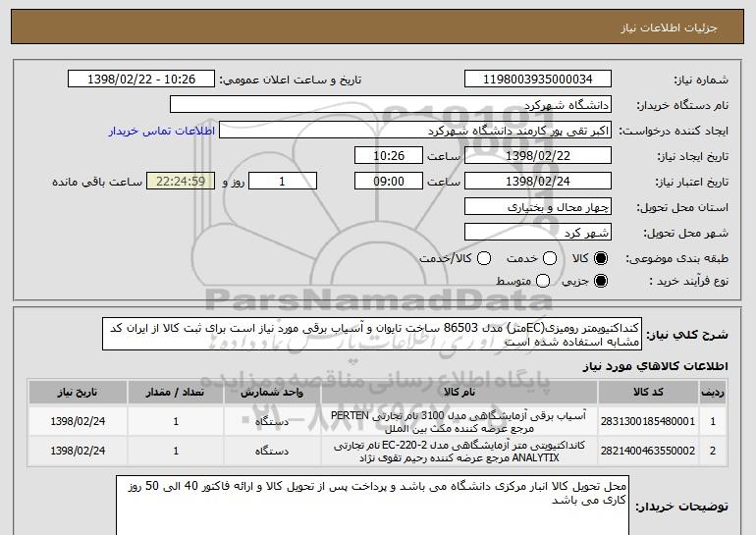Click the request creator field اکبر تقی پور
Screen dimensions: 756x535
pos(415,131)
